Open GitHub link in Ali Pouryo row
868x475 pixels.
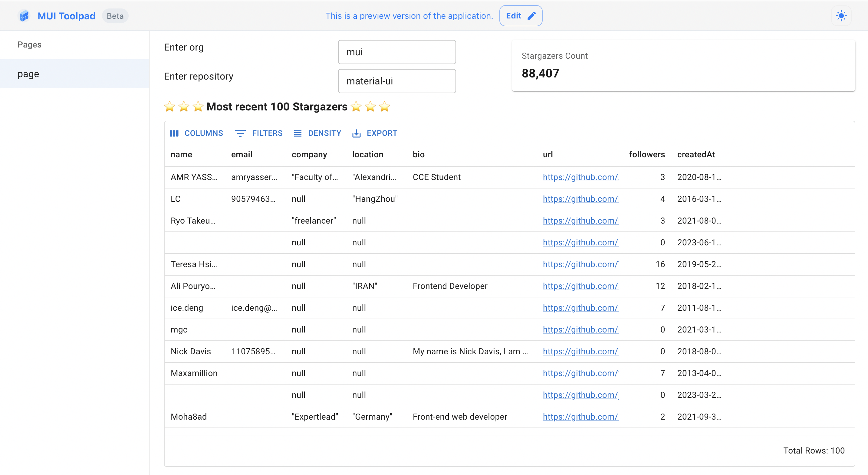pyautogui.click(x=581, y=286)
